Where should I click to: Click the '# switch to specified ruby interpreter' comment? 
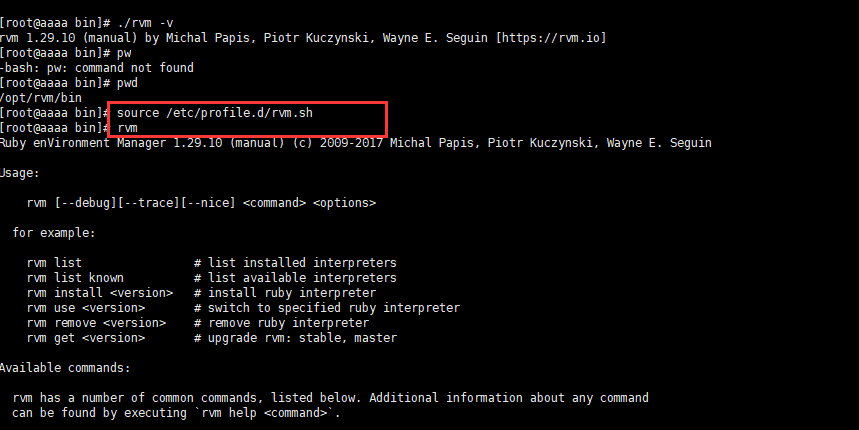pos(327,308)
